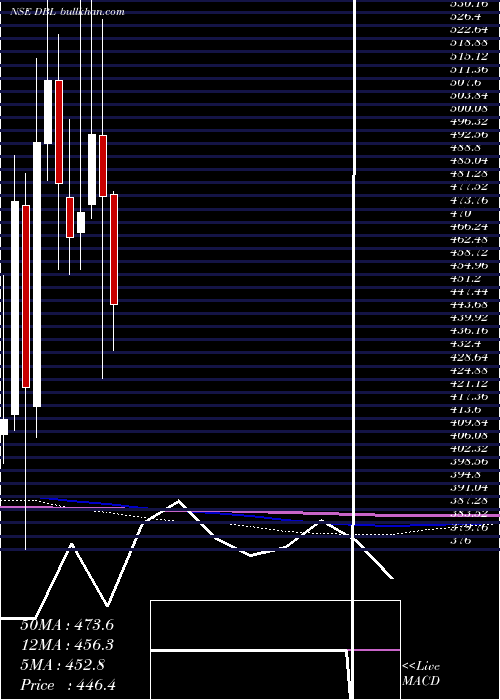500x700 pixels.
Task: Select the 12MA : 456.3 readout
Action: pyautogui.click(x=67, y=645)
